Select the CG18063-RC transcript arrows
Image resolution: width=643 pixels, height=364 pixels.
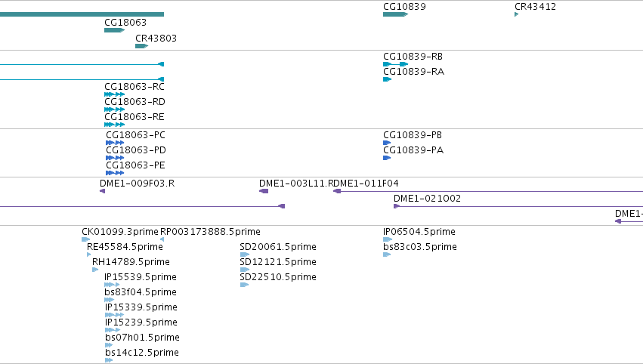[x=114, y=94]
